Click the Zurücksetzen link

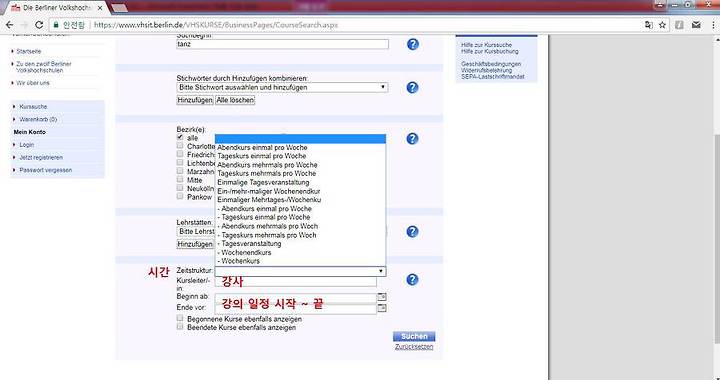tap(414, 347)
